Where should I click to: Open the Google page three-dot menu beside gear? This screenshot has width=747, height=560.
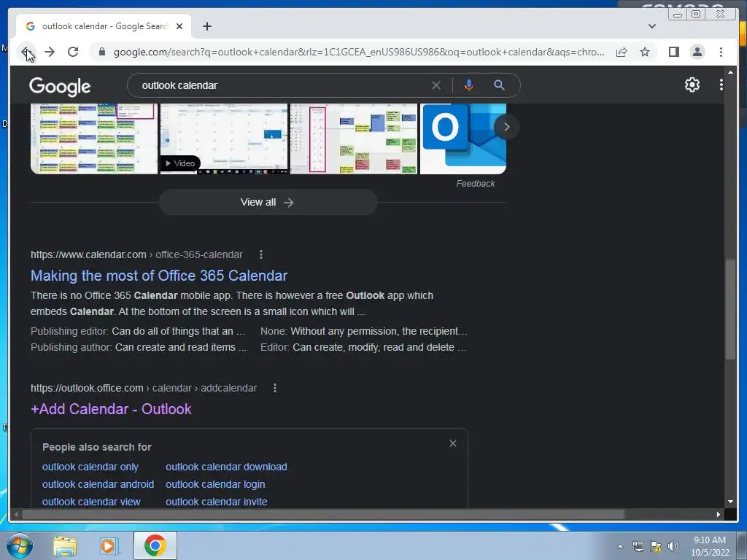coord(721,85)
